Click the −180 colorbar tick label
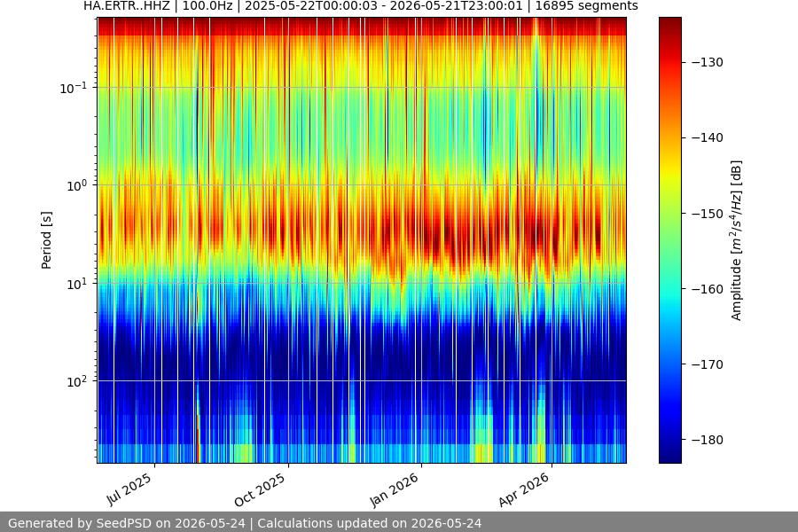This screenshot has height=532, width=798. pos(708,440)
